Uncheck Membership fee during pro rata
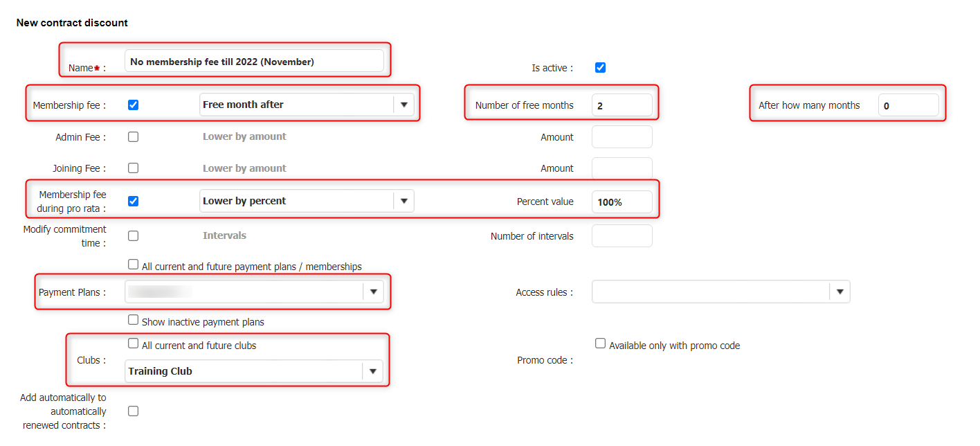Screen dimensions: 980x446 click(x=134, y=202)
